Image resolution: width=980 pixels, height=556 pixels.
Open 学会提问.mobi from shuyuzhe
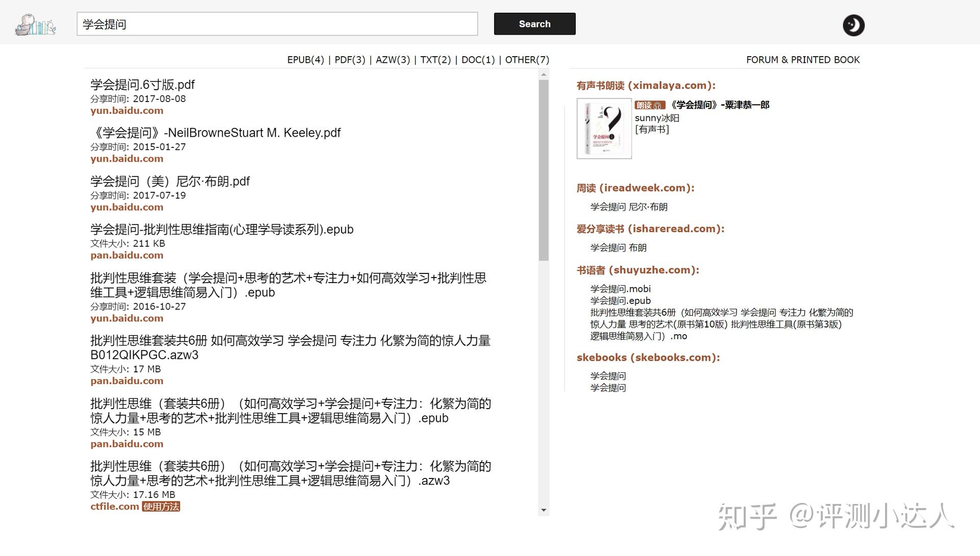point(620,289)
